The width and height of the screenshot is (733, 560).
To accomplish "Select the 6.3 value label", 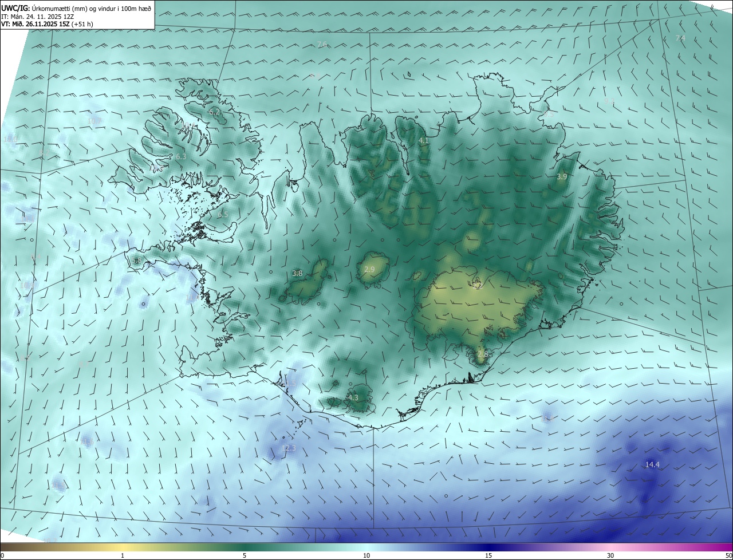I will [x=181, y=156].
